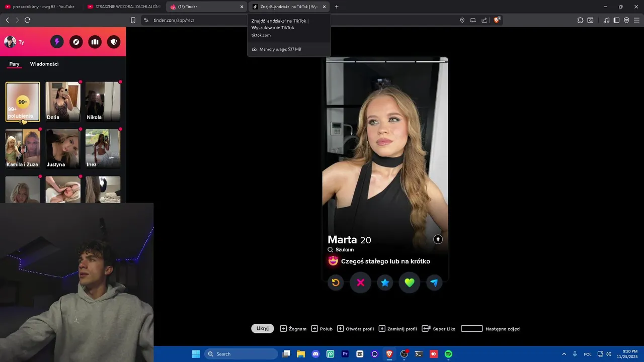The image size is (644, 362).
Task: Open the match with Nikola
Action: click(103, 102)
